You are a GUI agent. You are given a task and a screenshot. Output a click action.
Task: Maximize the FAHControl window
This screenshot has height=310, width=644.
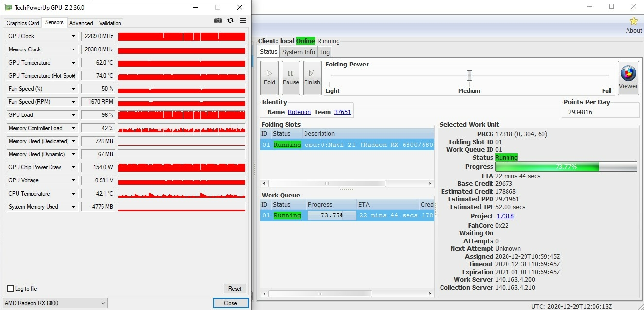pos(611,7)
